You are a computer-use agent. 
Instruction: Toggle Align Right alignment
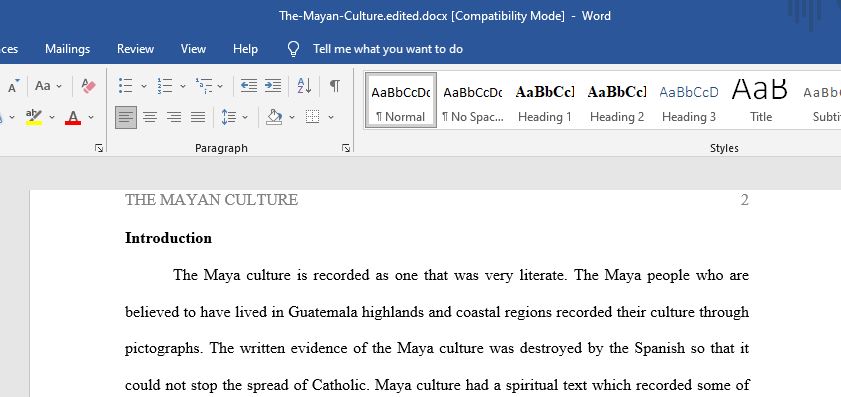(174, 117)
